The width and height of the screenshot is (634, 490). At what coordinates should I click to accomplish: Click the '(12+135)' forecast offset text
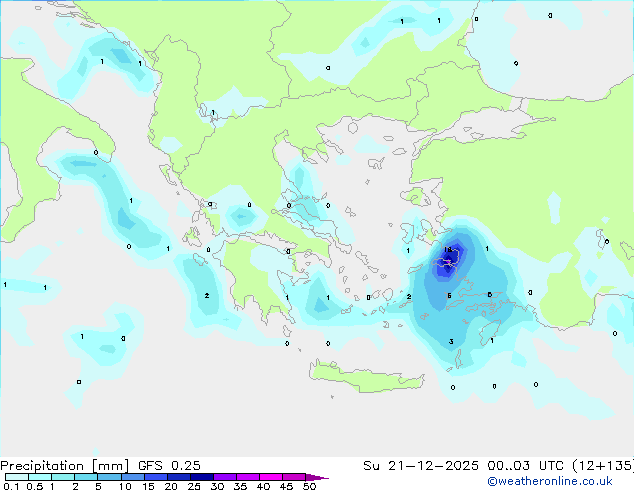click(603, 466)
